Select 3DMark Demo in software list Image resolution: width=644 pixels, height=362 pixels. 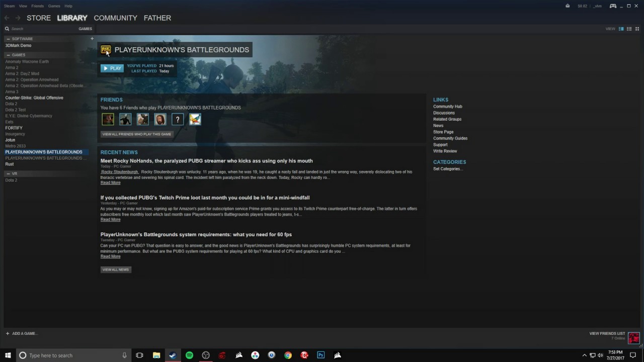click(18, 45)
